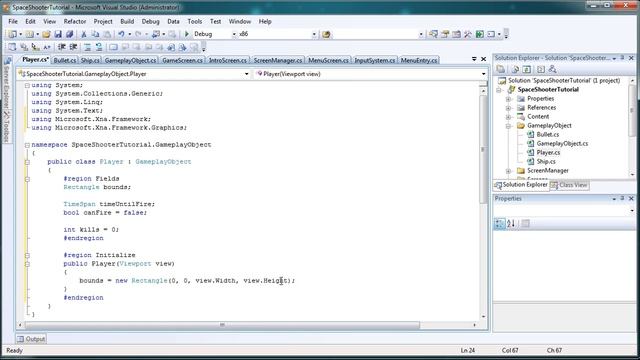Open the Server Explorer side tab

[7, 84]
